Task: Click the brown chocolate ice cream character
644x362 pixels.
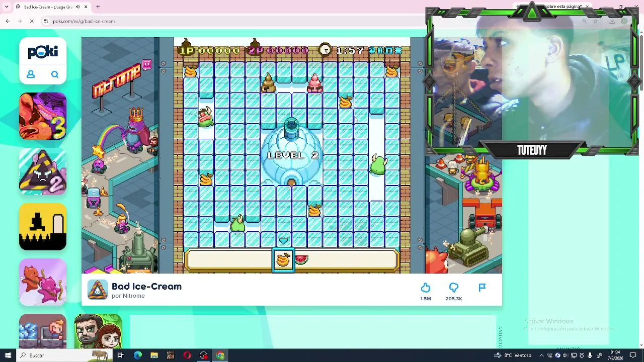Action: point(268,83)
